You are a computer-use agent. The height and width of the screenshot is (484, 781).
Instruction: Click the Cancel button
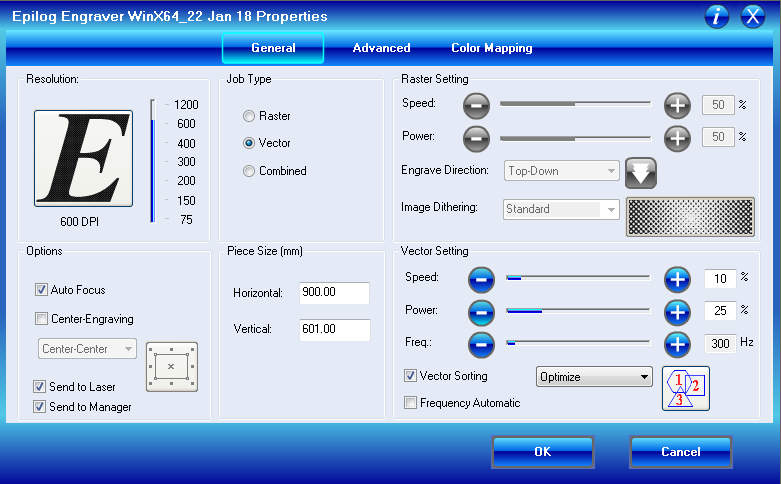pos(681,452)
